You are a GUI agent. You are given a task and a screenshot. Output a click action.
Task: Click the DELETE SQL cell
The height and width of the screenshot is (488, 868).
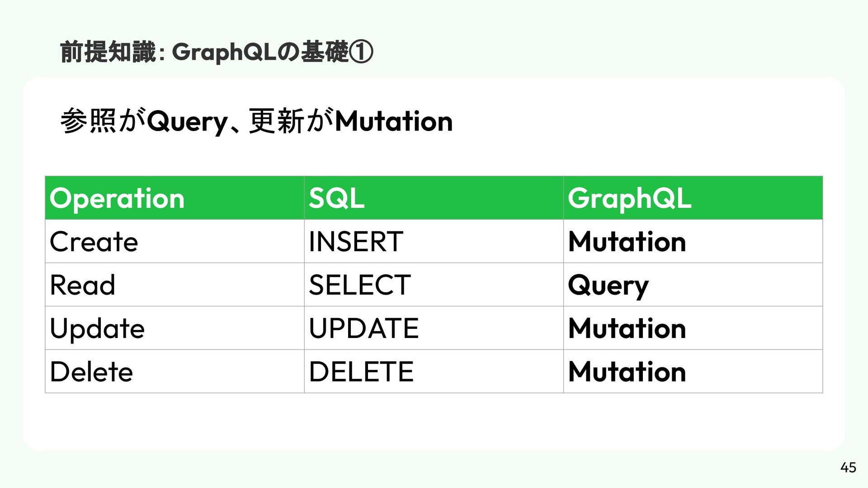[434, 371]
